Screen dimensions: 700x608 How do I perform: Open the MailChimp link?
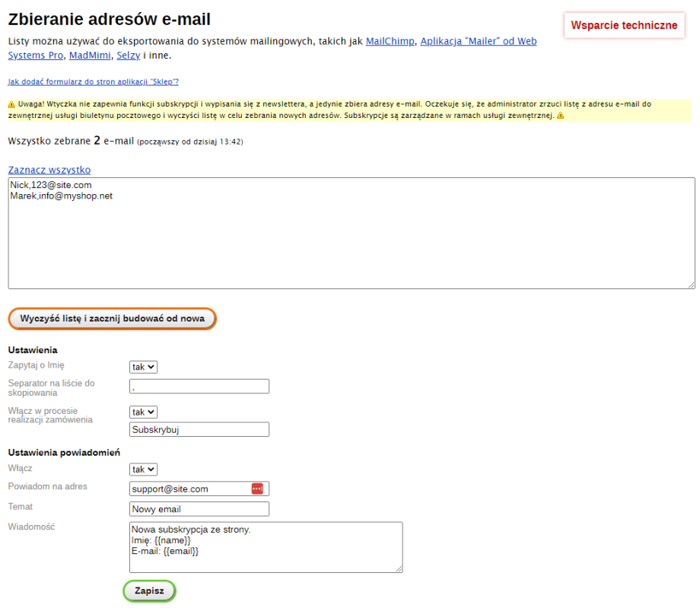pos(390,41)
